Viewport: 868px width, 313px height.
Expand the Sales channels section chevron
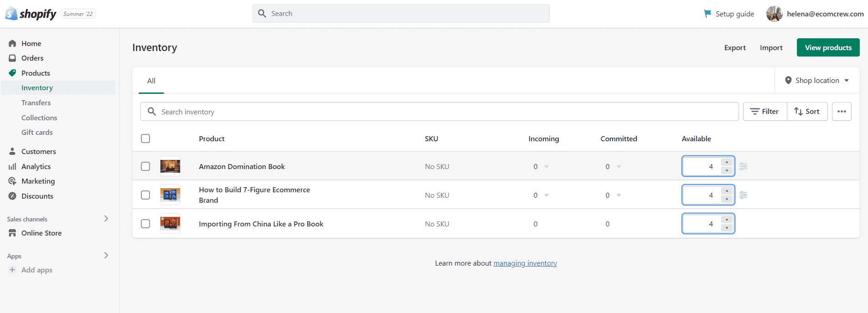[106, 219]
